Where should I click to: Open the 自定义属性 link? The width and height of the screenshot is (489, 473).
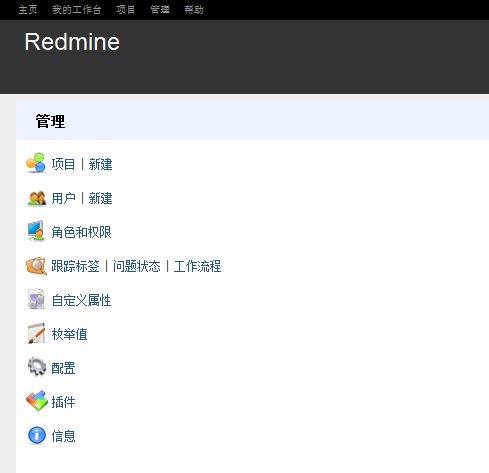[x=81, y=300]
